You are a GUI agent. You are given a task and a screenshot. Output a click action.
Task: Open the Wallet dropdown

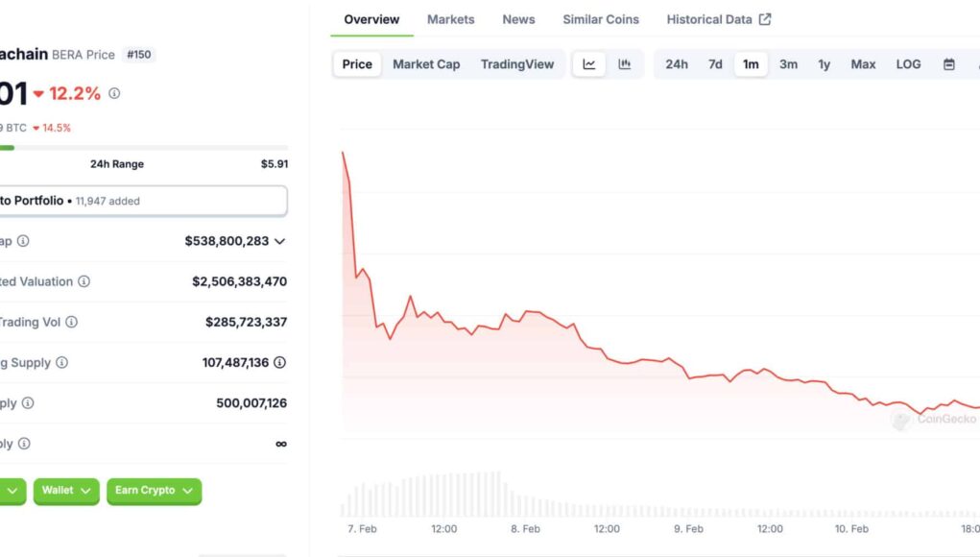(66, 491)
